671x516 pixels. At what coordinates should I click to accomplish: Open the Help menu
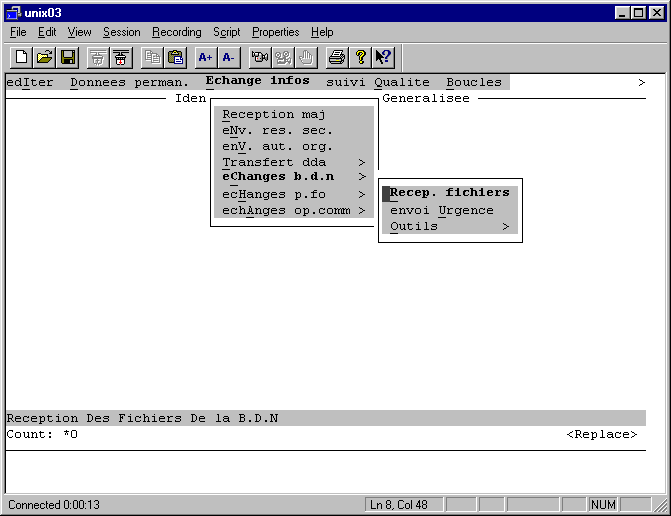322,32
